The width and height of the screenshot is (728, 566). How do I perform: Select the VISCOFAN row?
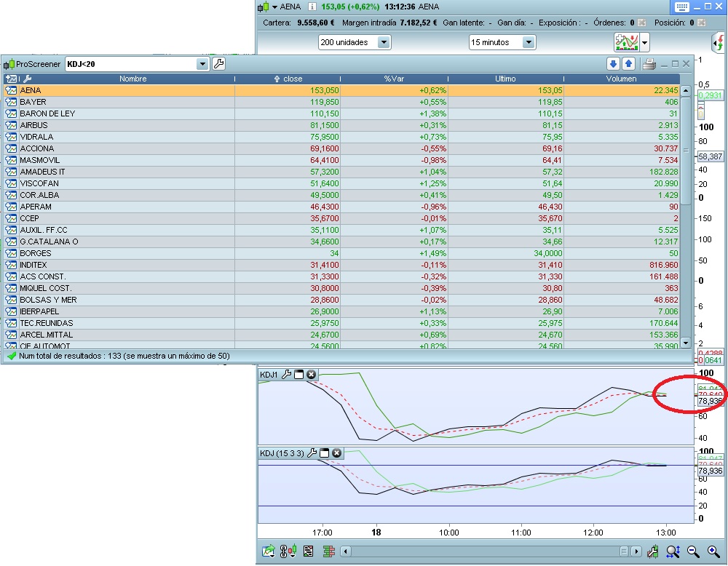pyautogui.click(x=341, y=183)
